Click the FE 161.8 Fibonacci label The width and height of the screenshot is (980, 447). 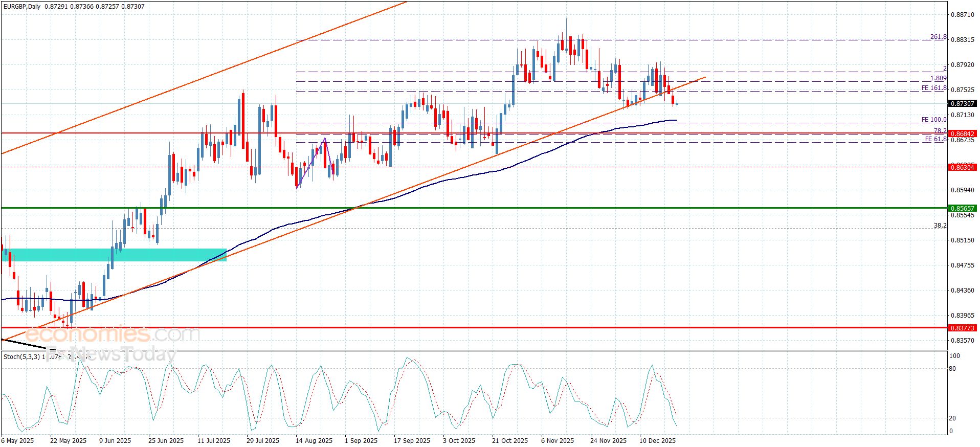933,88
